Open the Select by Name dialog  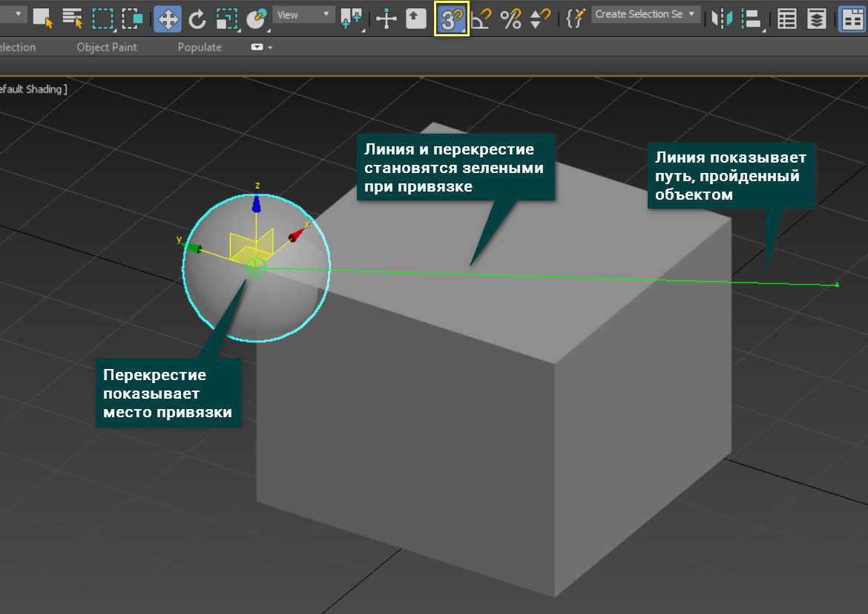72,18
